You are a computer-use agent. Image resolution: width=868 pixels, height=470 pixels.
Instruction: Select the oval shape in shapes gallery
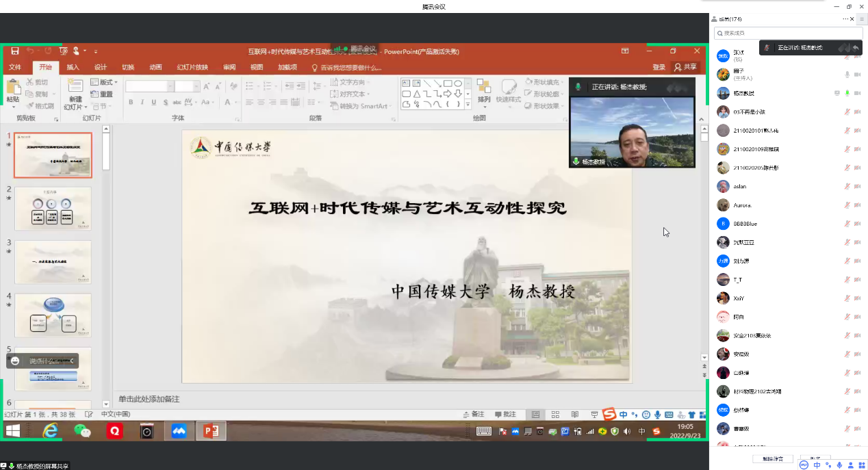(458, 83)
